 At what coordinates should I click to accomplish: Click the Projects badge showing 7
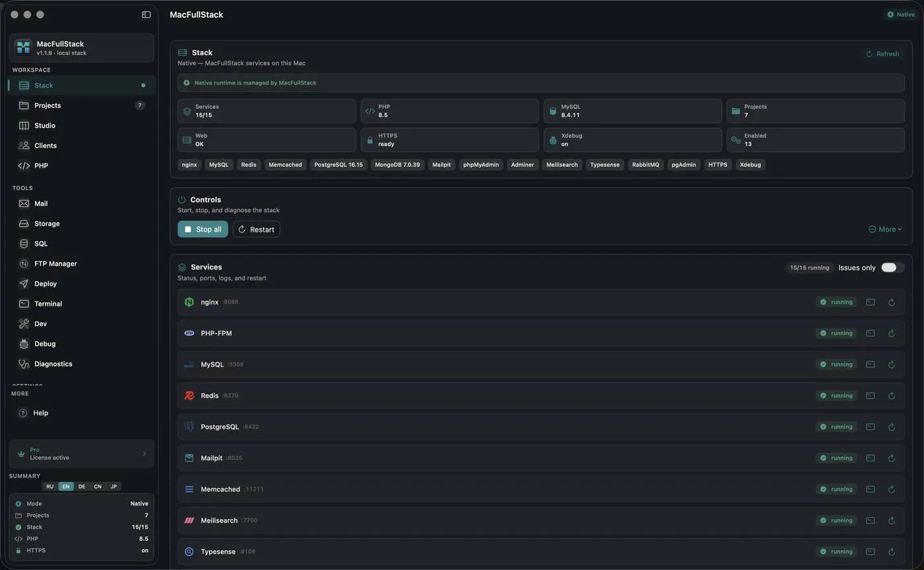[140, 106]
